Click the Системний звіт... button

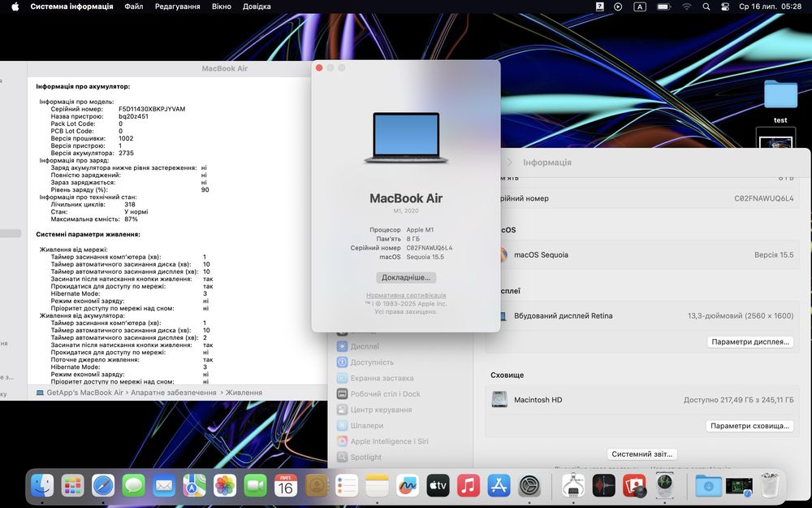[641, 454]
